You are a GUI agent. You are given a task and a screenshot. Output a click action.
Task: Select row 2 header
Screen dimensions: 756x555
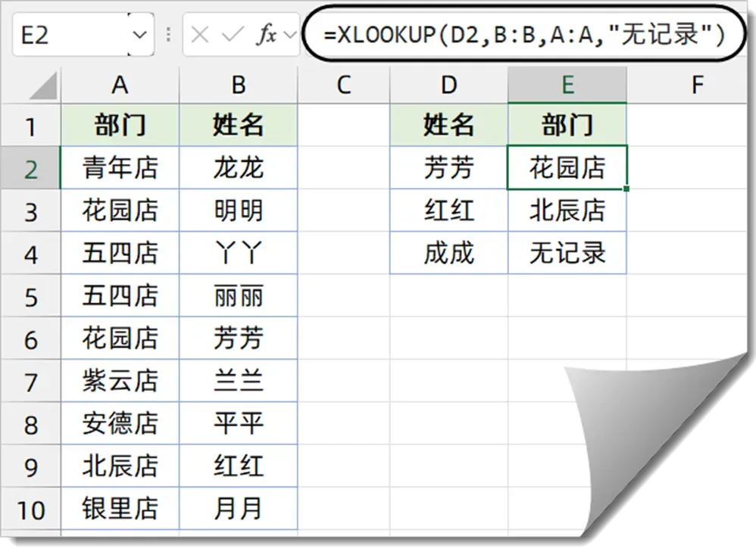click(x=31, y=167)
